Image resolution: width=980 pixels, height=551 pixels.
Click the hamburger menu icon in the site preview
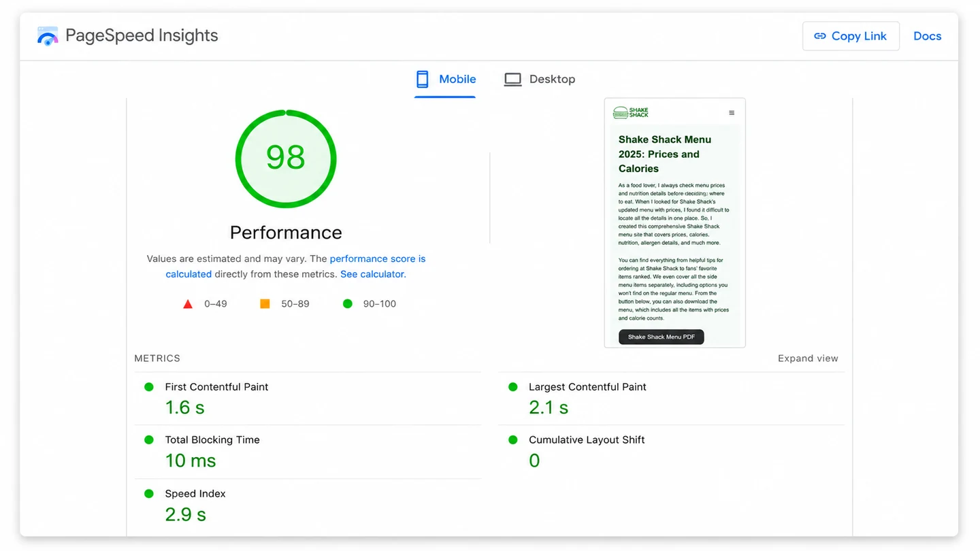(x=732, y=113)
